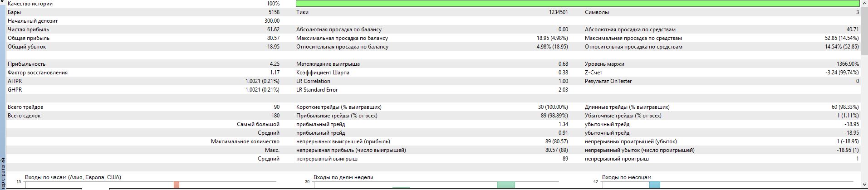Click 'Короткие трейды (% выигравших)' label
The height and width of the screenshot is (190, 868).
[338, 107]
